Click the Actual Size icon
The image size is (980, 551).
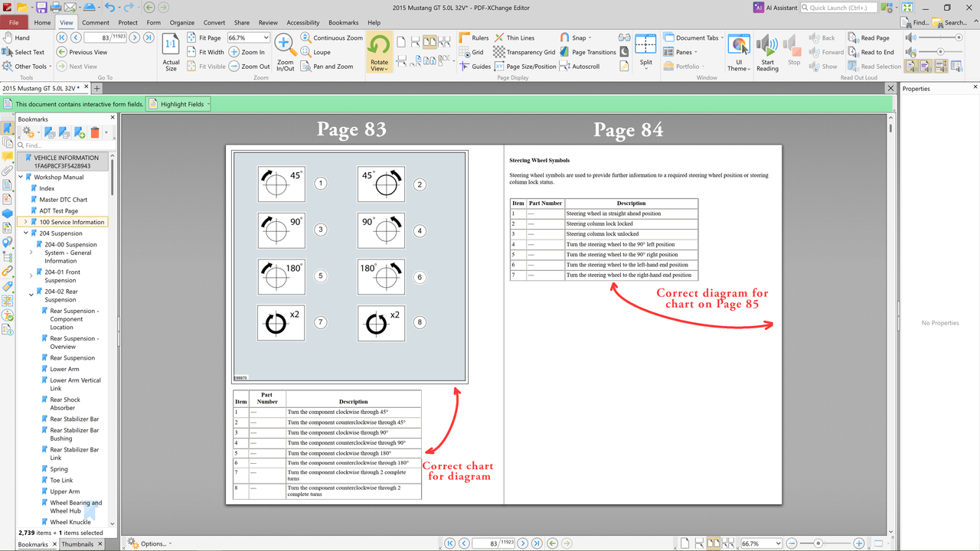pyautogui.click(x=171, y=52)
